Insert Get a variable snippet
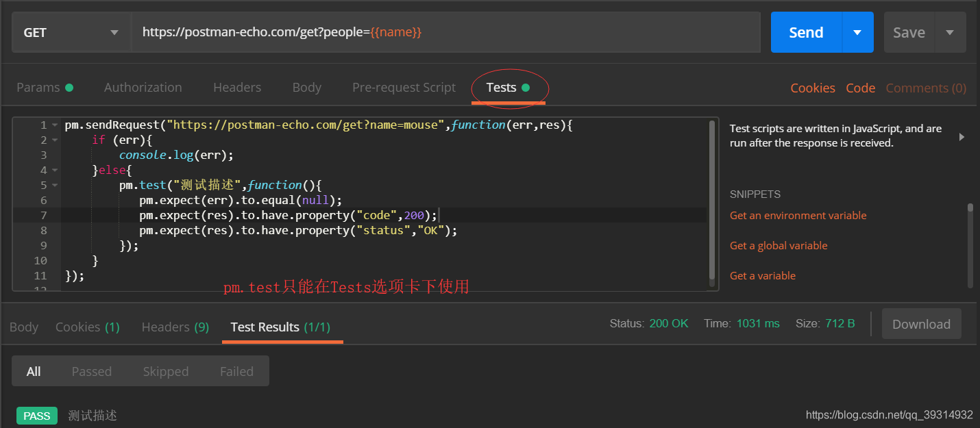This screenshot has height=428, width=980. click(x=763, y=275)
